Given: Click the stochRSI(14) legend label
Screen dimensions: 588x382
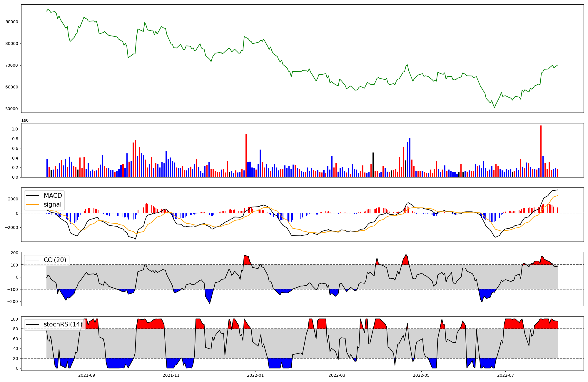Looking at the screenshot, I should (x=63, y=324).
